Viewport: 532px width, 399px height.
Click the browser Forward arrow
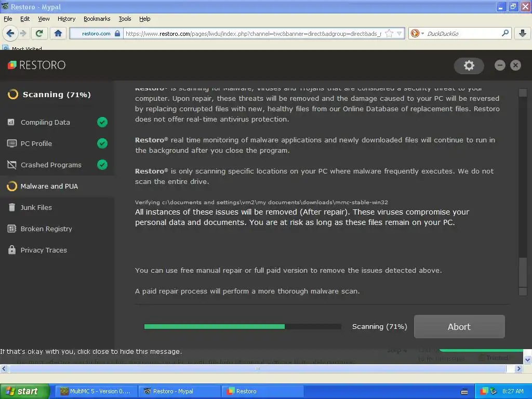point(23,33)
